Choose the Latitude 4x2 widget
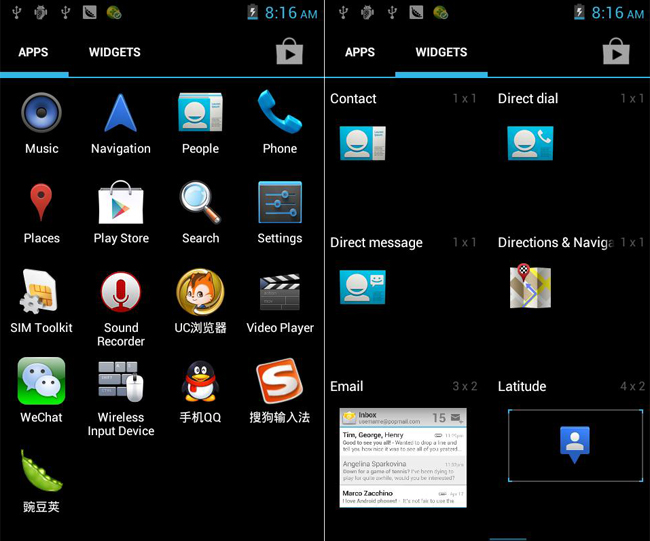The height and width of the screenshot is (541, 650). coord(575,445)
